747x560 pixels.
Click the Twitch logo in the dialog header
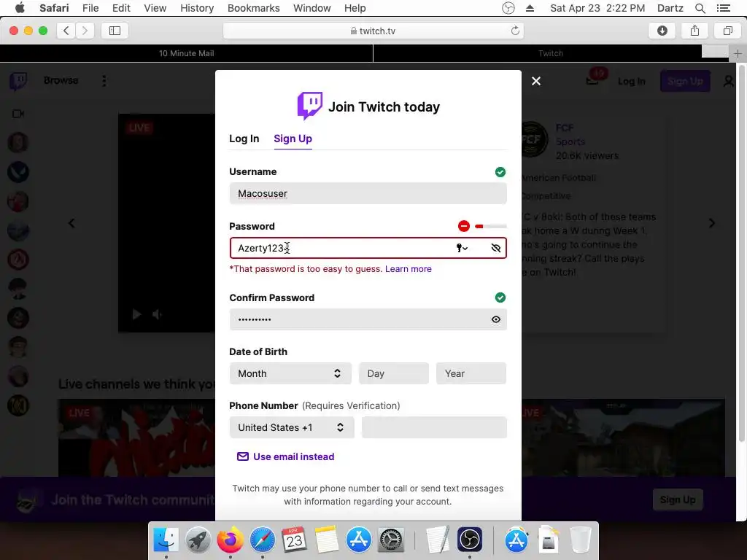(x=309, y=106)
